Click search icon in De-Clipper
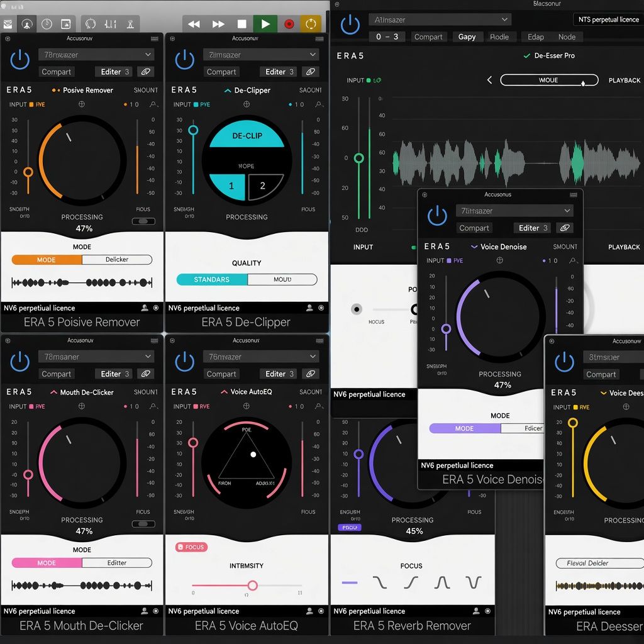Image resolution: width=644 pixels, height=644 pixels. pyautogui.click(x=319, y=105)
